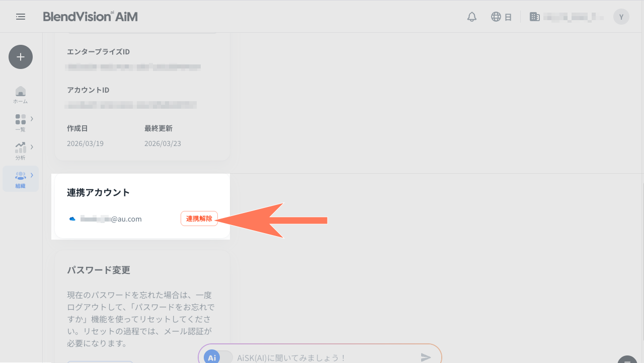Viewport: 644px width, 363px height.
Task: Send the AiSK message arrow
Action: 426,357
